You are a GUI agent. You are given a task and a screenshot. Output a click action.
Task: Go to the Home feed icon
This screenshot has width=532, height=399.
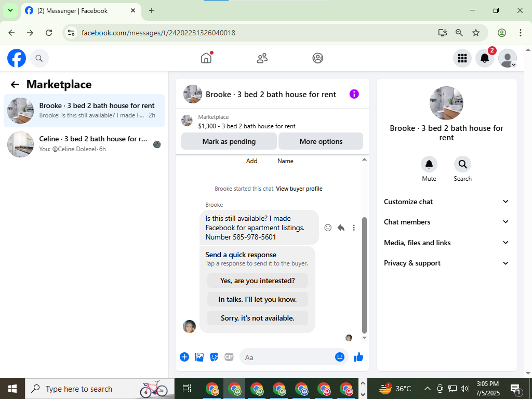click(x=206, y=58)
